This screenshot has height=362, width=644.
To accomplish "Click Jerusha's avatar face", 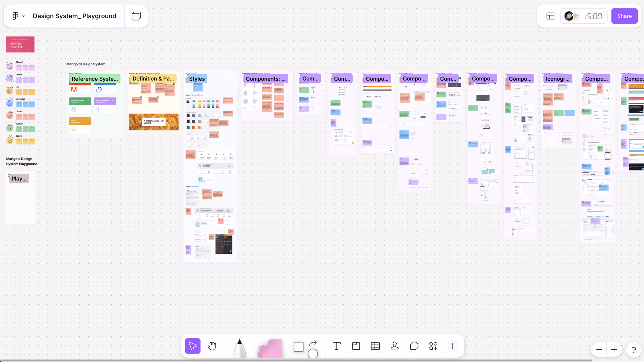I will [10, 103].
